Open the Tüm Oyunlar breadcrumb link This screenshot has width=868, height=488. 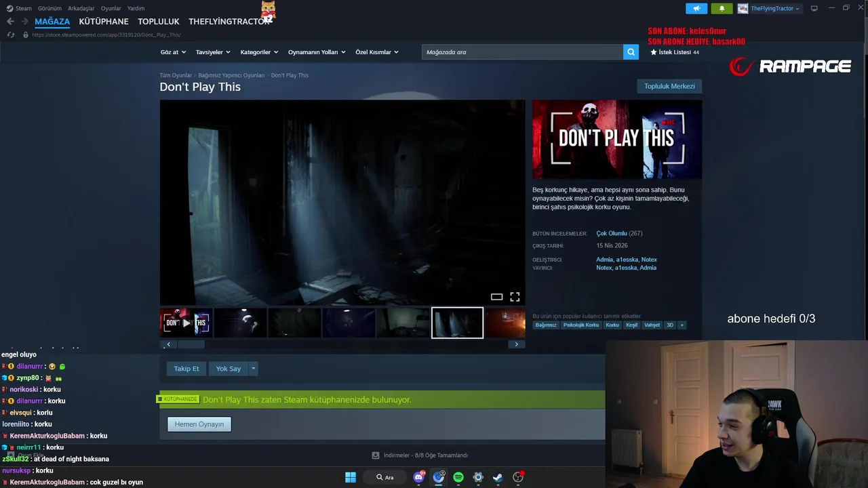coord(176,75)
